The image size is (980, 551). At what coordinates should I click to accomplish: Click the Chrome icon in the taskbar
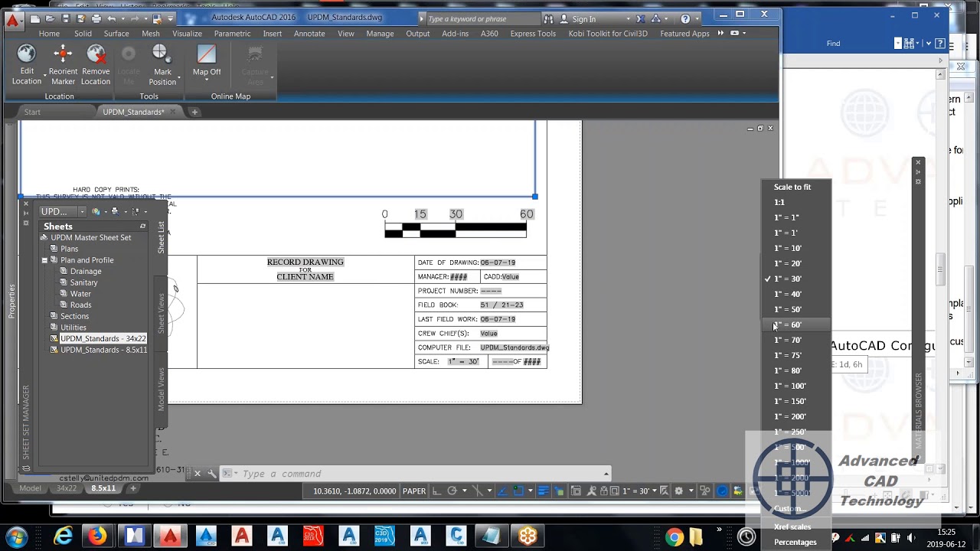tap(675, 536)
